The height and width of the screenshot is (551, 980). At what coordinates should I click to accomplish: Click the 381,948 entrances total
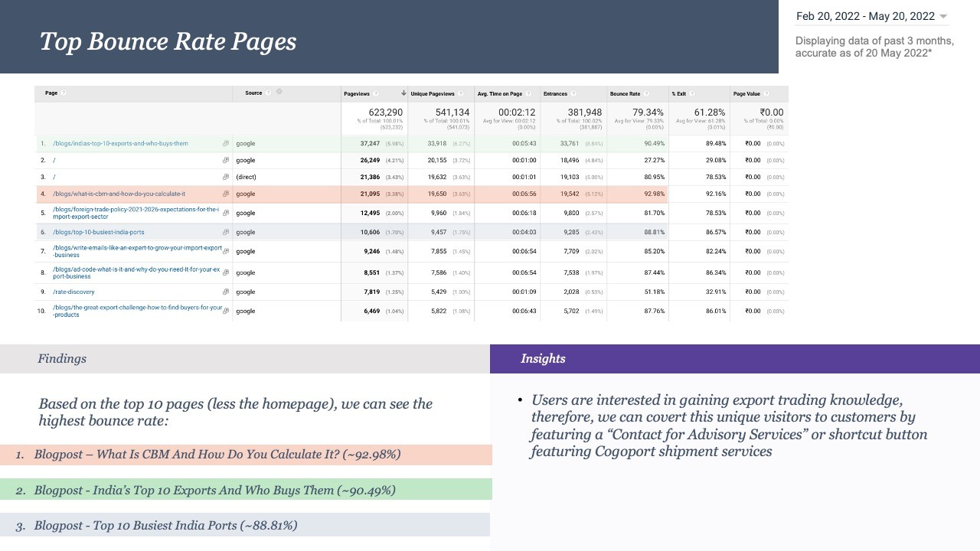(x=585, y=112)
